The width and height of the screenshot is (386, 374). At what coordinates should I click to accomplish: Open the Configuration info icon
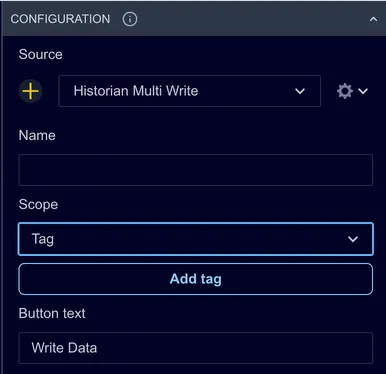click(x=130, y=19)
